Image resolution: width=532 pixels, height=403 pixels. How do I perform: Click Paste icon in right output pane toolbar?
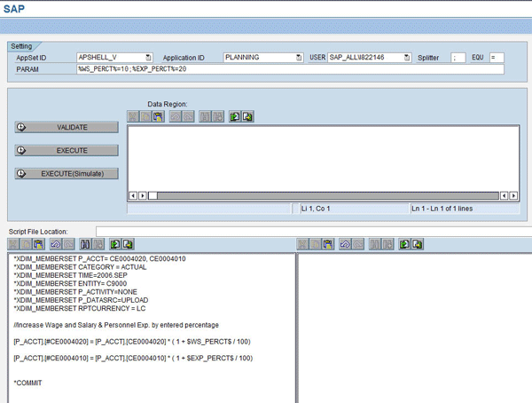[x=328, y=244]
